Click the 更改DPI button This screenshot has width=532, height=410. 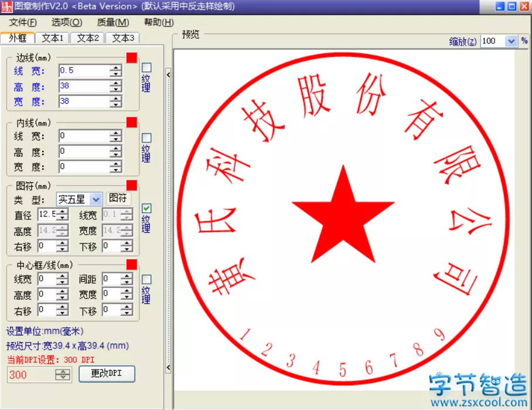[x=107, y=374]
